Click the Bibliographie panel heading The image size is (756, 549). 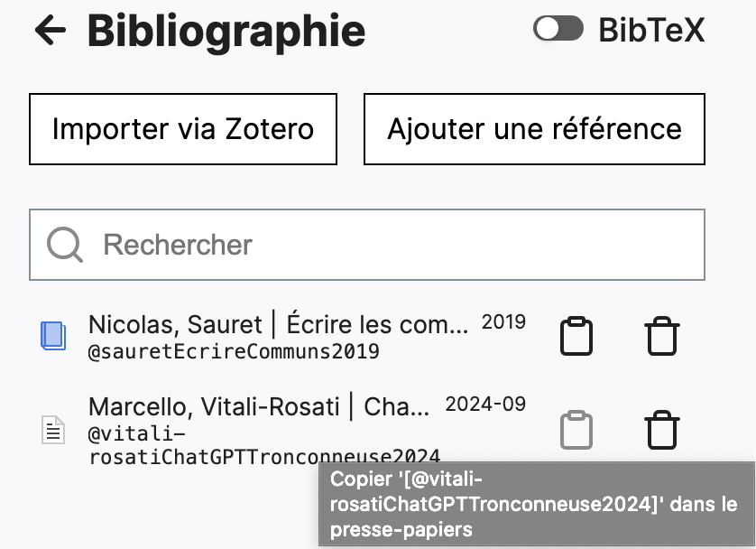point(224,30)
